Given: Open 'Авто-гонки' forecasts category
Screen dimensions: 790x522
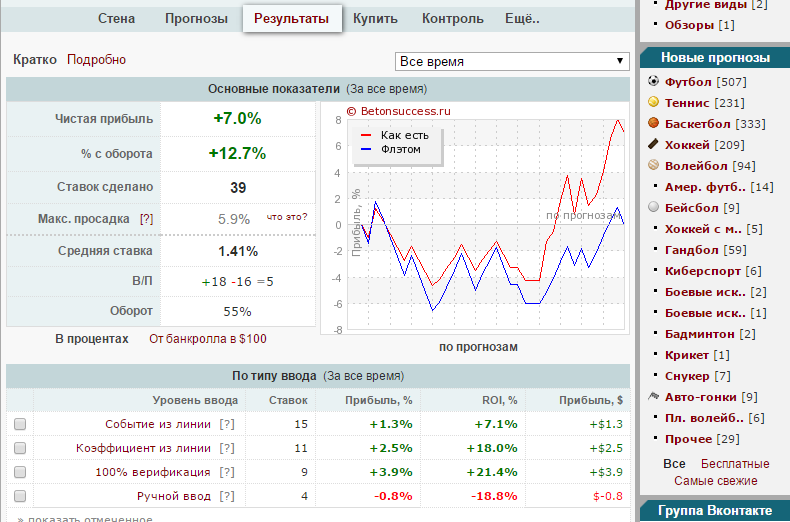Looking at the screenshot, I should (x=700, y=397).
